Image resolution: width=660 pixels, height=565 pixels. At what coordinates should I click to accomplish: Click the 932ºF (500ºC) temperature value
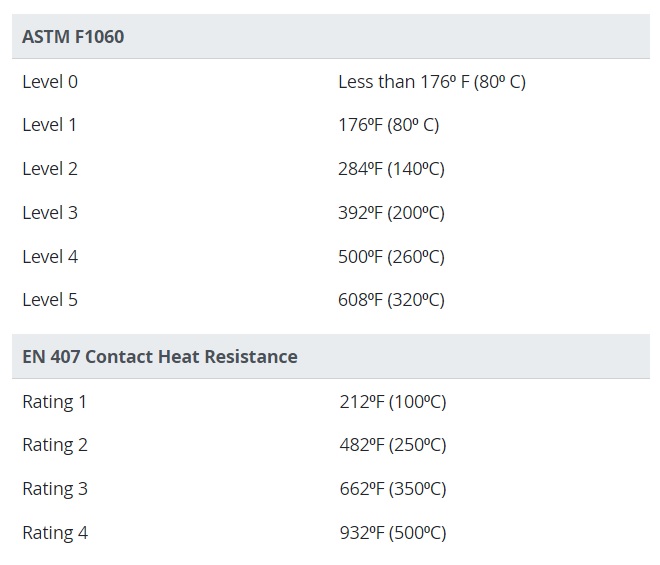[x=392, y=533]
